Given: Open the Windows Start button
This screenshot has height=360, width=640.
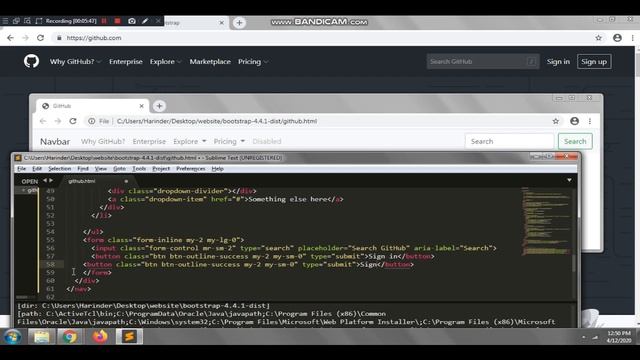Looking at the screenshot, I should [12, 337].
